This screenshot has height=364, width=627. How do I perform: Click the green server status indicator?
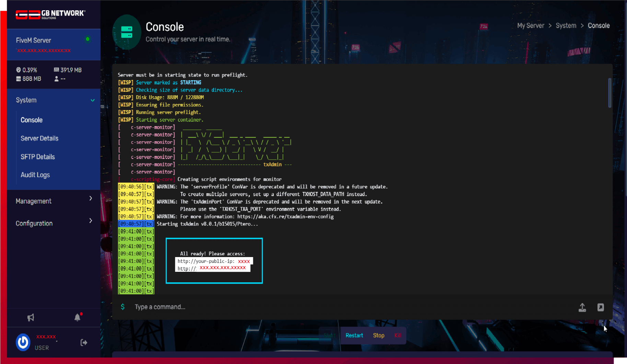coord(88,39)
